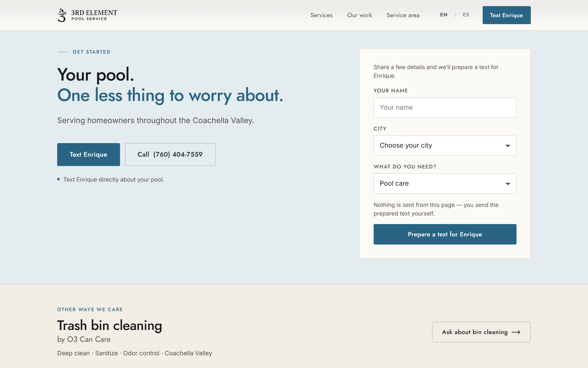This screenshot has height=368, width=588.
Task: Focus the Your name input field
Action: click(445, 108)
